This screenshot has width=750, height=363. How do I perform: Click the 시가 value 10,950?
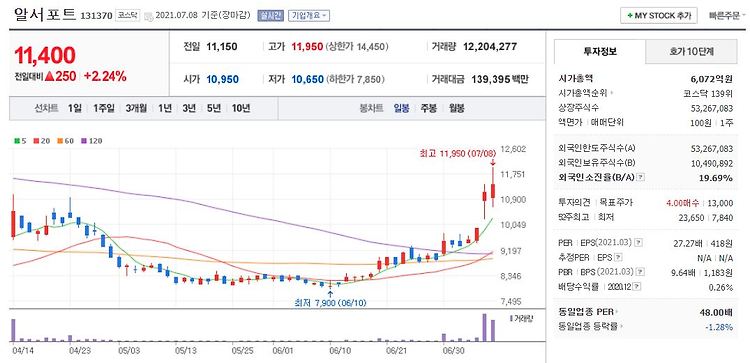[222, 79]
